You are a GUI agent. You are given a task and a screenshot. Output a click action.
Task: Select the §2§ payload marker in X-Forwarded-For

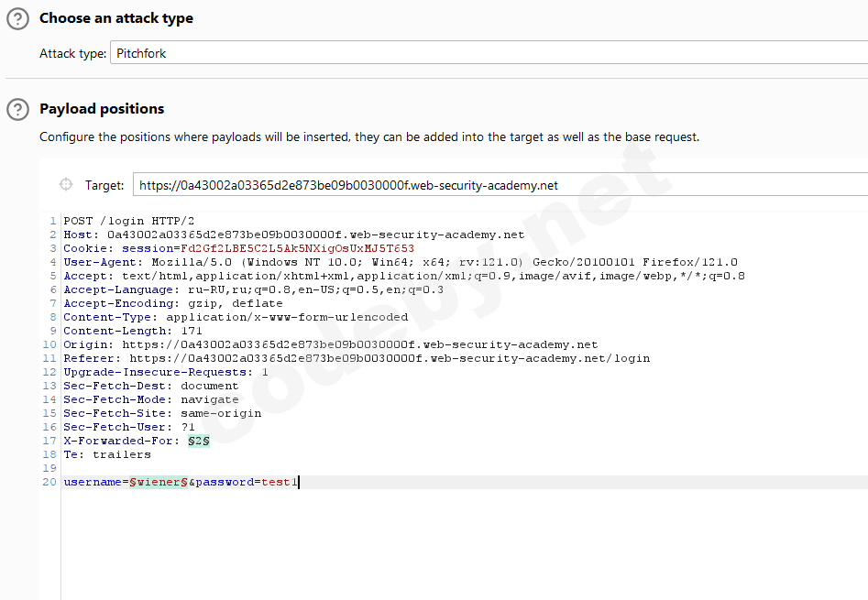tap(199, 441)
